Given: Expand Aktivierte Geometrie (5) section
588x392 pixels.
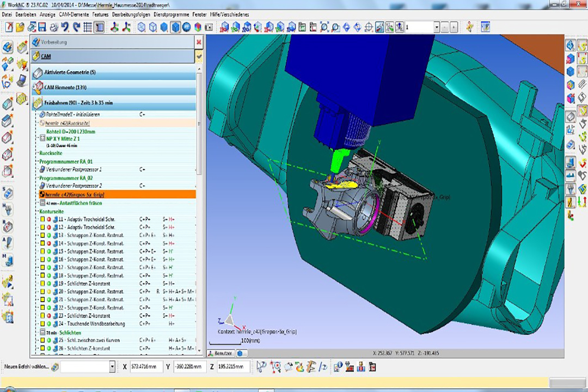Looking at the screenshot, I should [x=113, y=72].
